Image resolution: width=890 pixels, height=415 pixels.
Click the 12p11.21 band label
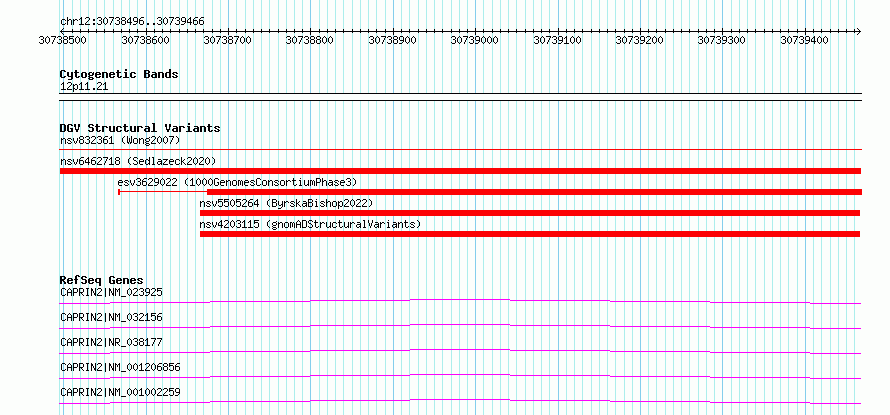pyautogui.click(x=84, y=87)
